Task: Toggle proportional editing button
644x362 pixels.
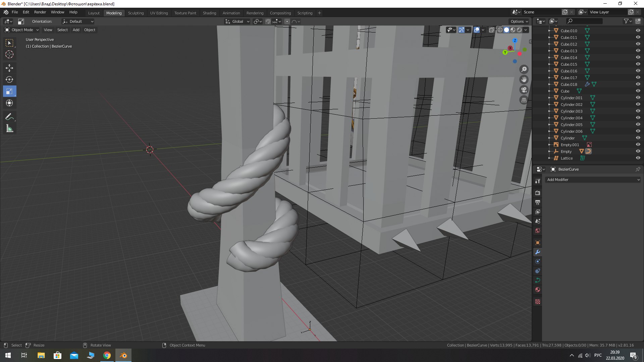Action: [x=287, y=21]
